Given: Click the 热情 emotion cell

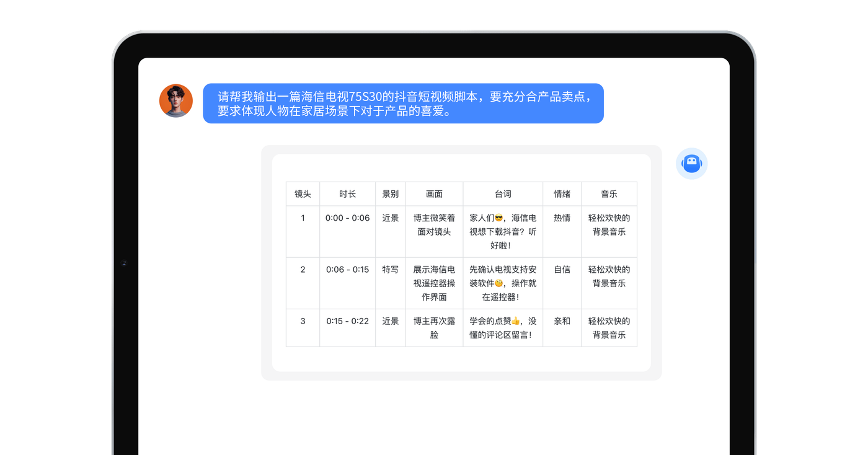Looking at the screenshot, I should coord(562,232).
